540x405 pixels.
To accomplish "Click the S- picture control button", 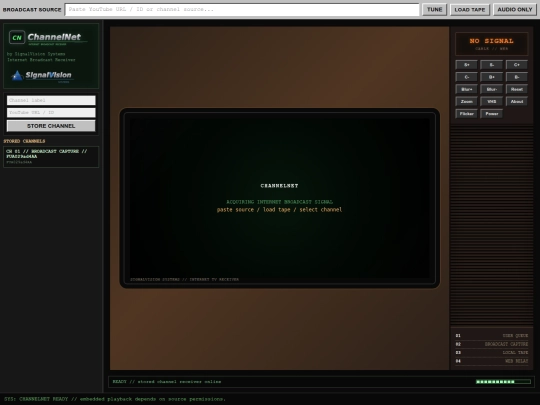I will (491, 65).
